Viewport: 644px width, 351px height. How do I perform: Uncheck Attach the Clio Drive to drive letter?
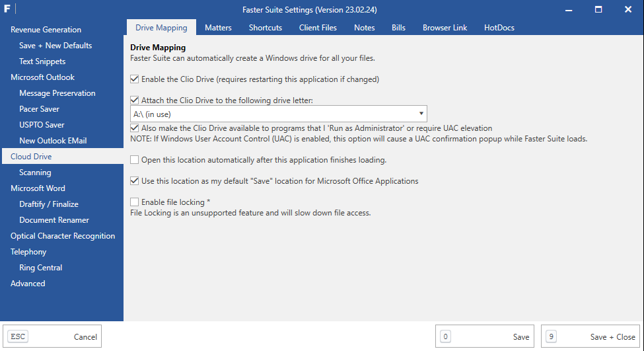(x=134, y=100)
